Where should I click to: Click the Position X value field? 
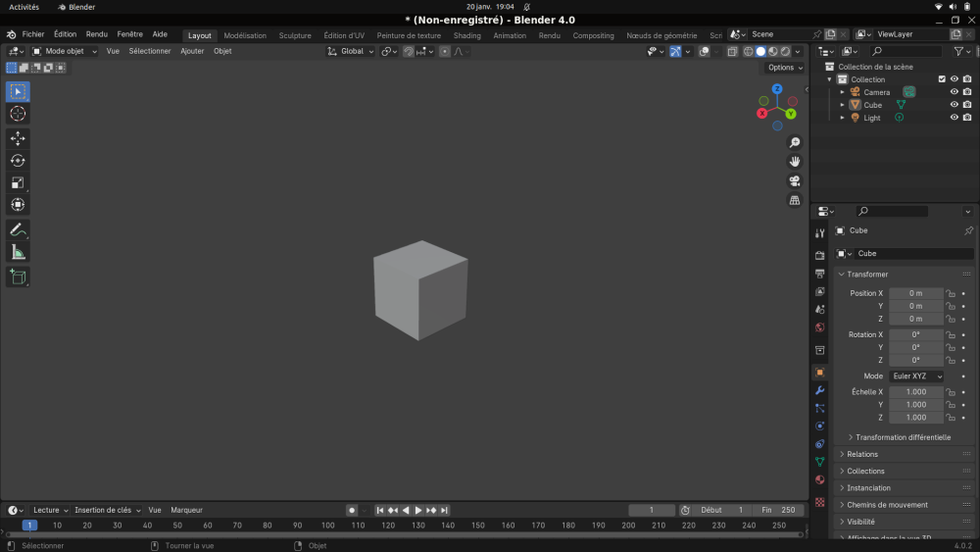pyautogui.click(x=916, y=293)
